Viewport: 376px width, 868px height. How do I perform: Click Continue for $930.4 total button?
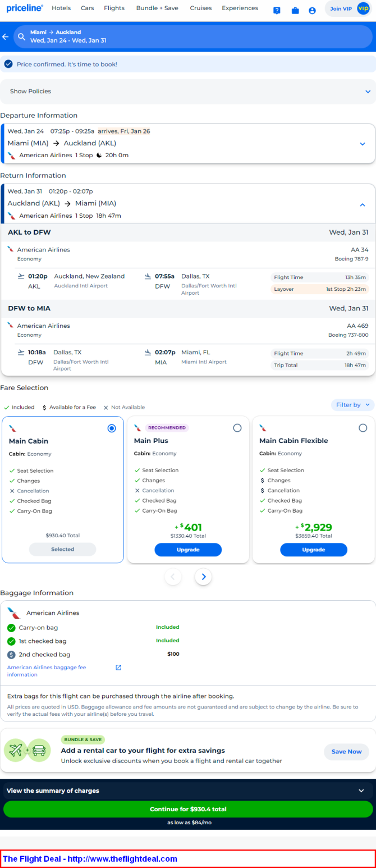click(x=188, y=809)
